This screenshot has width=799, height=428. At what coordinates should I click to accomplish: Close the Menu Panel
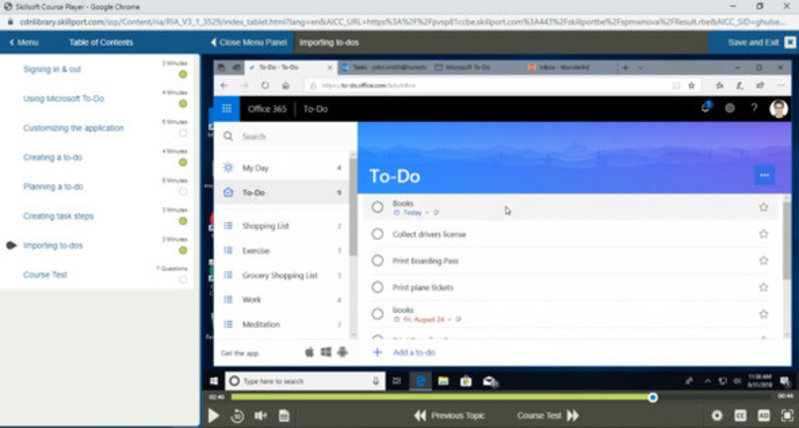point(249,42)
